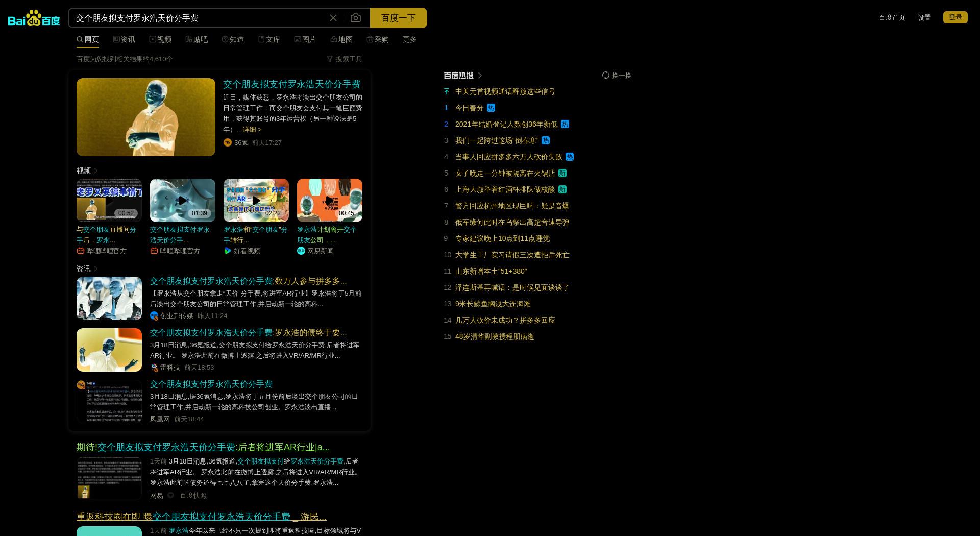Open hot topic 中美元首视频通话释放这些信号
Screen dimensions: 980x536
tap(505, 91)
